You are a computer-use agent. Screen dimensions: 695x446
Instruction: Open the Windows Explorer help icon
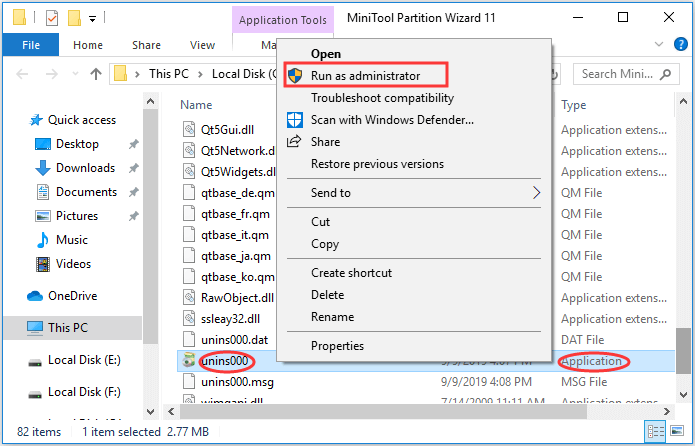pos(680,44)
